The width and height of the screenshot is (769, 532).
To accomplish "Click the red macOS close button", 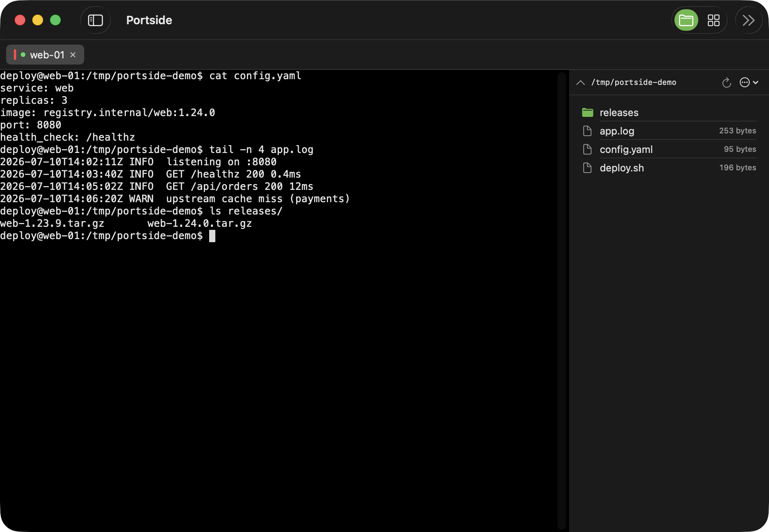I will [x=20, y=20].
